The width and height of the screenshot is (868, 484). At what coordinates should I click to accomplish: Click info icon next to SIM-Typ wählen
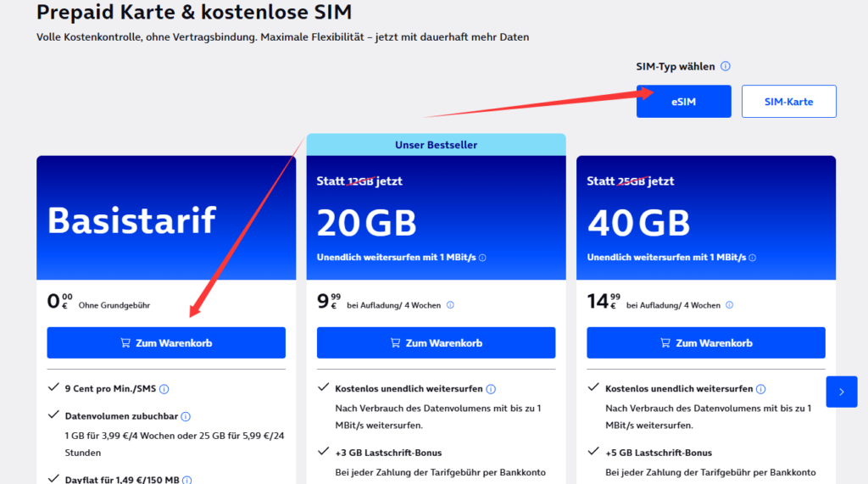[726, 66]
